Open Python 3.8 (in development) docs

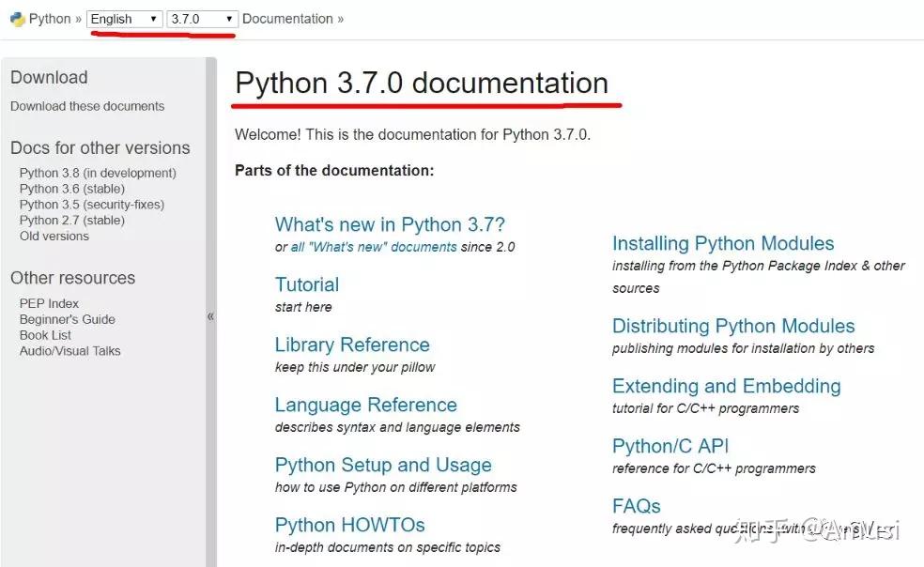coord(98,173)
